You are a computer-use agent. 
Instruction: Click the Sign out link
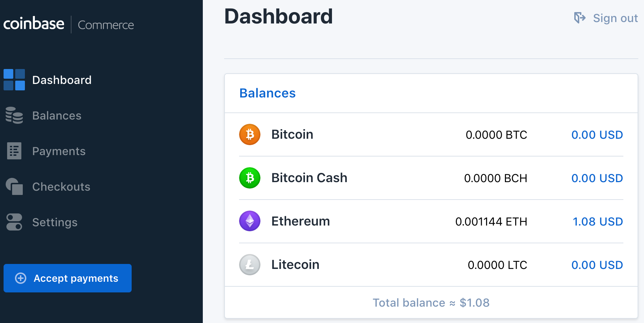(x=615, y=18)
